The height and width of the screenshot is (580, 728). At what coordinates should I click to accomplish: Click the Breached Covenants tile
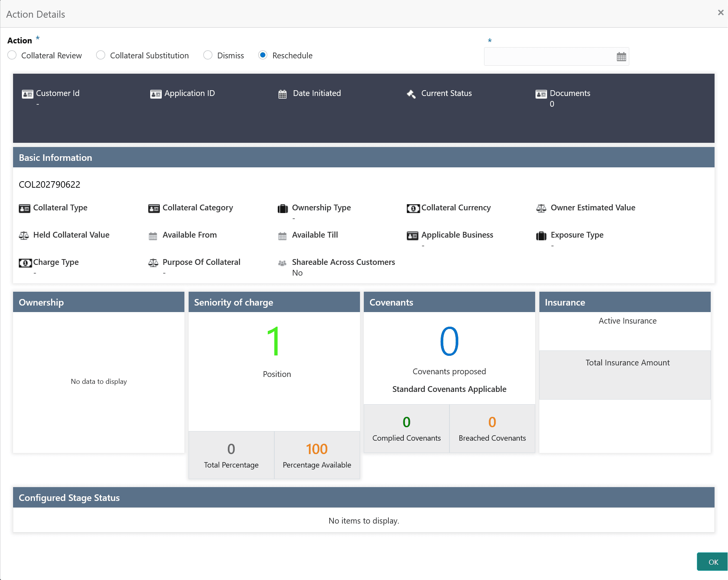[492, 428]
